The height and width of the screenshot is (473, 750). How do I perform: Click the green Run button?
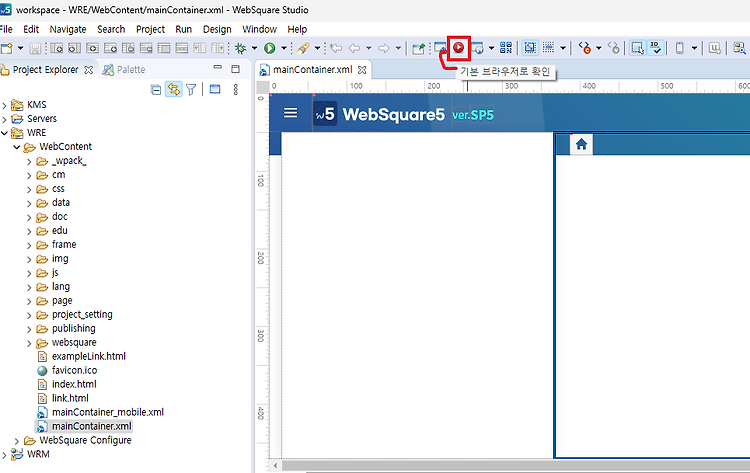point(270,48)
